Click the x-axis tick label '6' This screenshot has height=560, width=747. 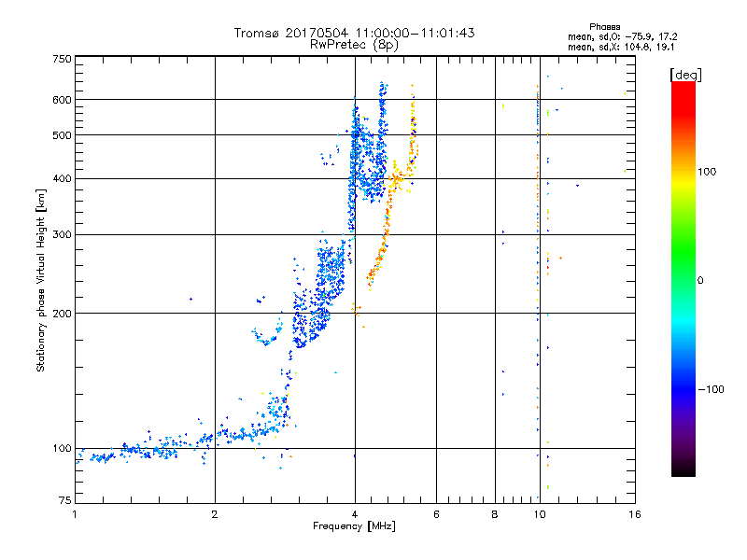pyautogui.click(x=436, y=514)
